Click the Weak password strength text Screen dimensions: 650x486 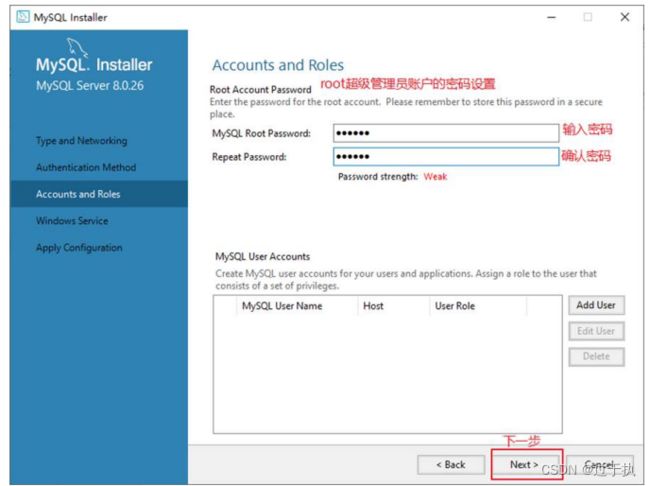435,177
